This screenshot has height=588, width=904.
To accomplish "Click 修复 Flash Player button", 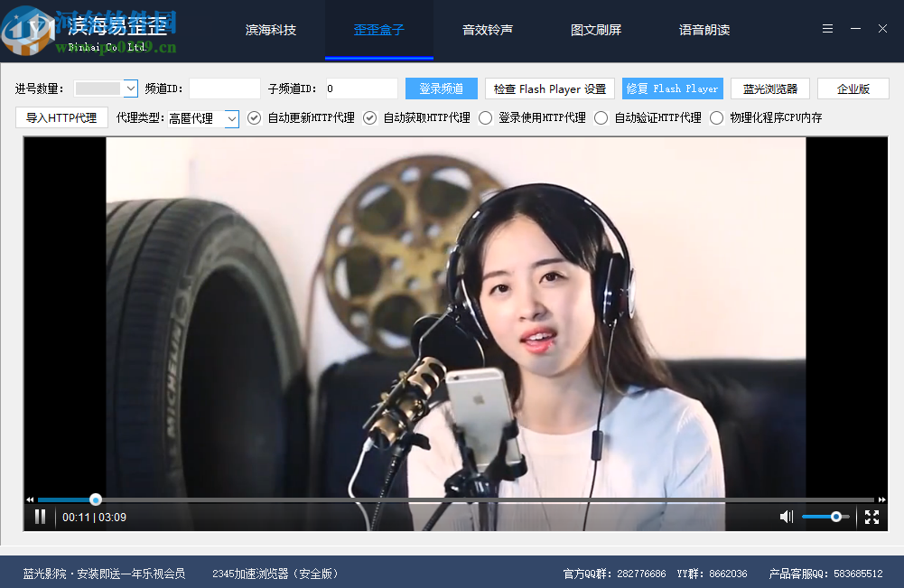I will click(672, 89).
